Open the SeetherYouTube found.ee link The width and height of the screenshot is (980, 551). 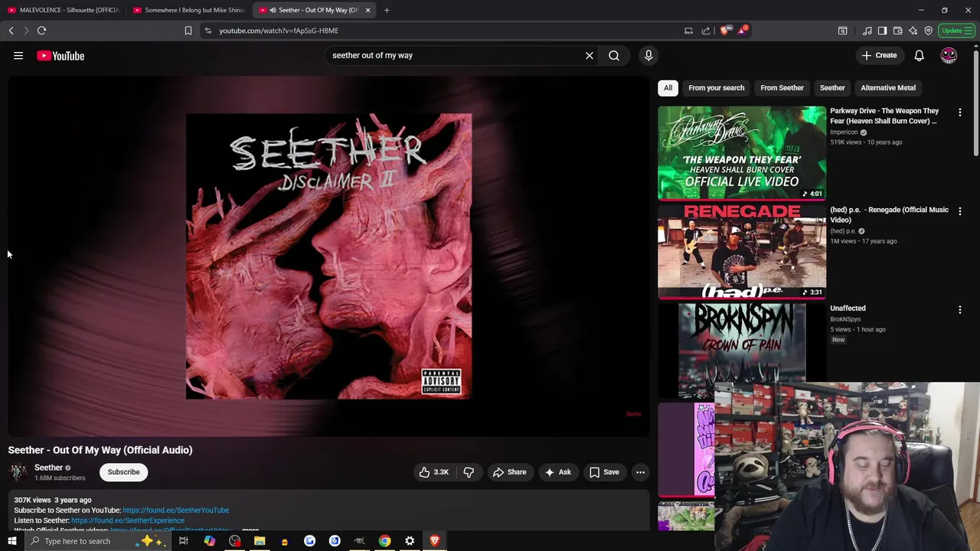click(x=175, y=510)
